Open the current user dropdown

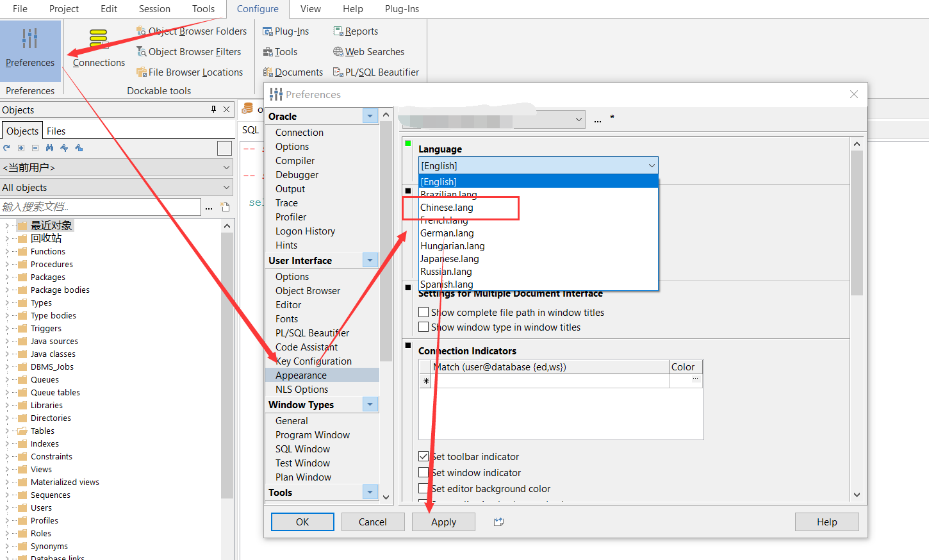117,167
